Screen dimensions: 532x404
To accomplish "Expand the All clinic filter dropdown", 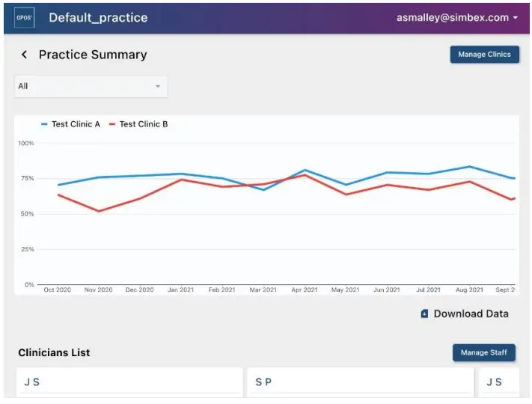I will pyautogui.click(x=91, y=86).
